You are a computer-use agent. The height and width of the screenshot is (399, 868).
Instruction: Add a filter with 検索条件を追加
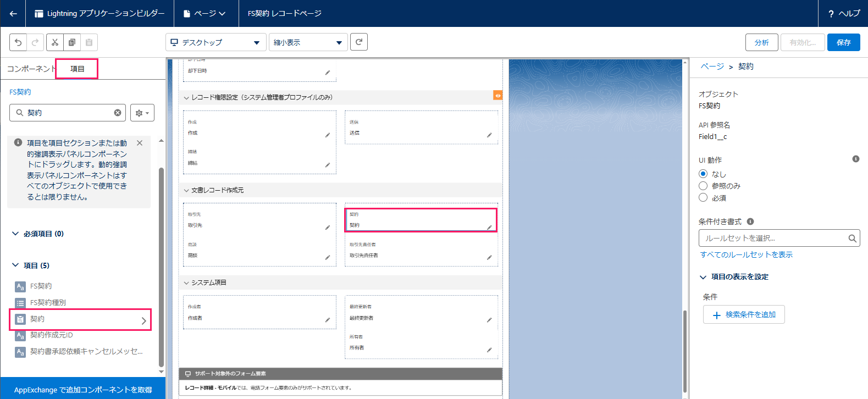point(744,314)
